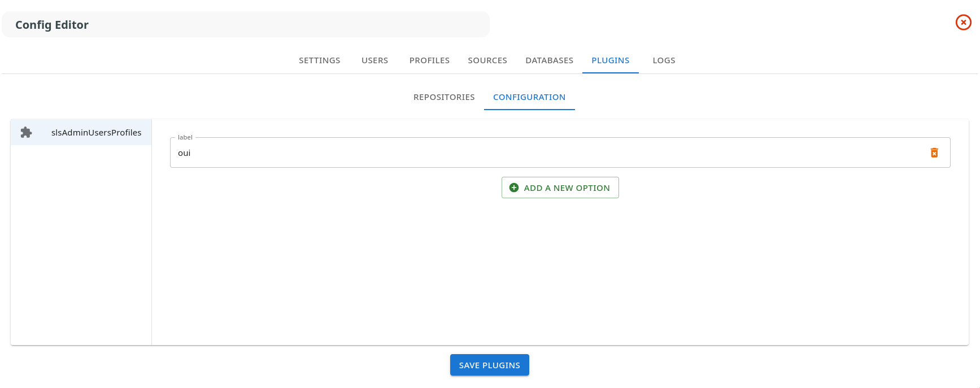Delete the 'oui' label option
Image resolution: width=980 pixels, height=388 pixels.
click(934, 152)
